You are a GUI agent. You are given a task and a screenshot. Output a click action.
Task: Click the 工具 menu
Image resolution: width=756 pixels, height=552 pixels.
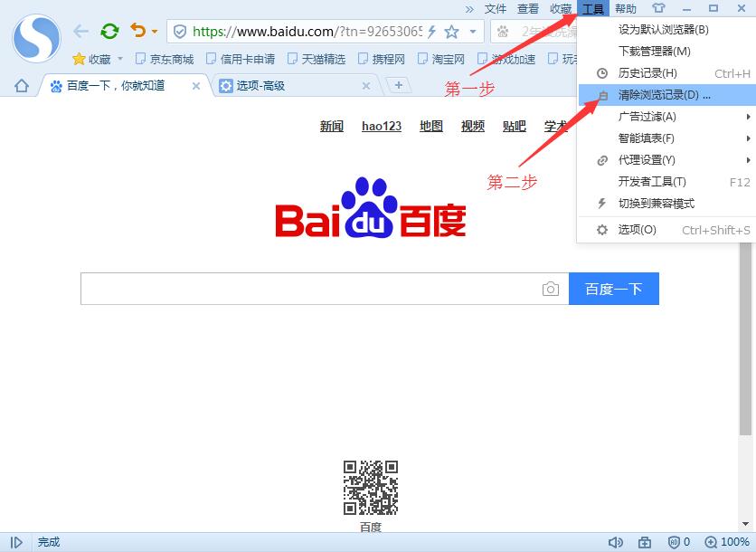tap(593, 9)
